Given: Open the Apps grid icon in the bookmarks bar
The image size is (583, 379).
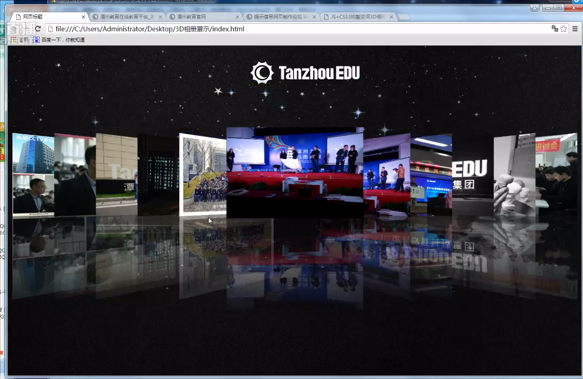Looking at the screenshot, I should [x=14, y=39].
